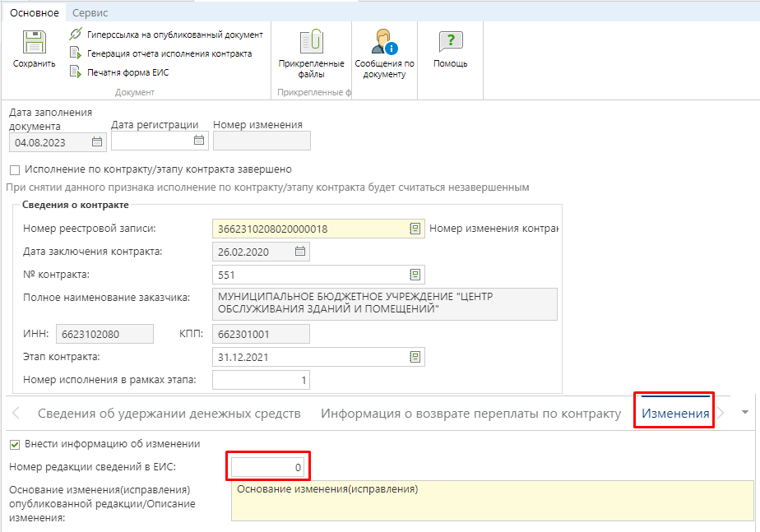The width and height of the screenshot is (760, 532).
Task: Switch to the Сервис ribbon tab
Action: (90, 13)
